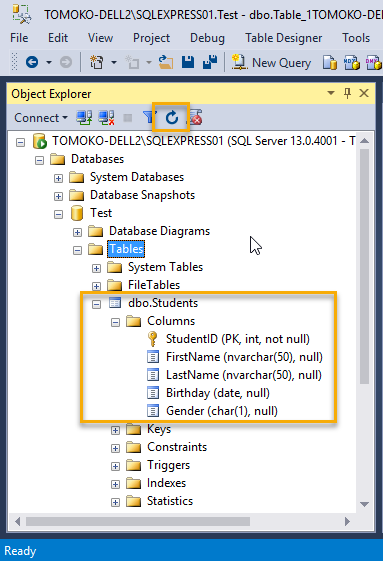Click the server instance icon with green arrow
This screenshot has height=561, width=383.
(40, 141)
